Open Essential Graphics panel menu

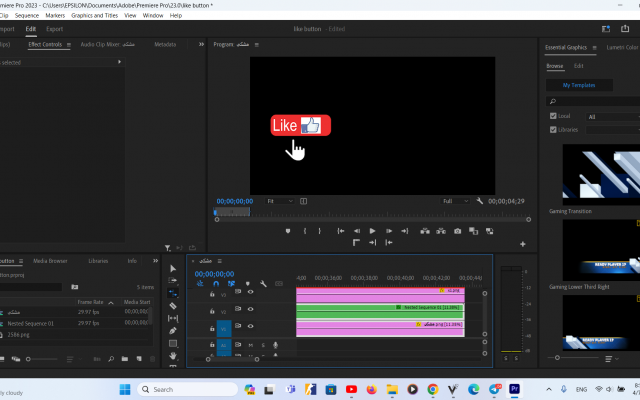(594, 48)
